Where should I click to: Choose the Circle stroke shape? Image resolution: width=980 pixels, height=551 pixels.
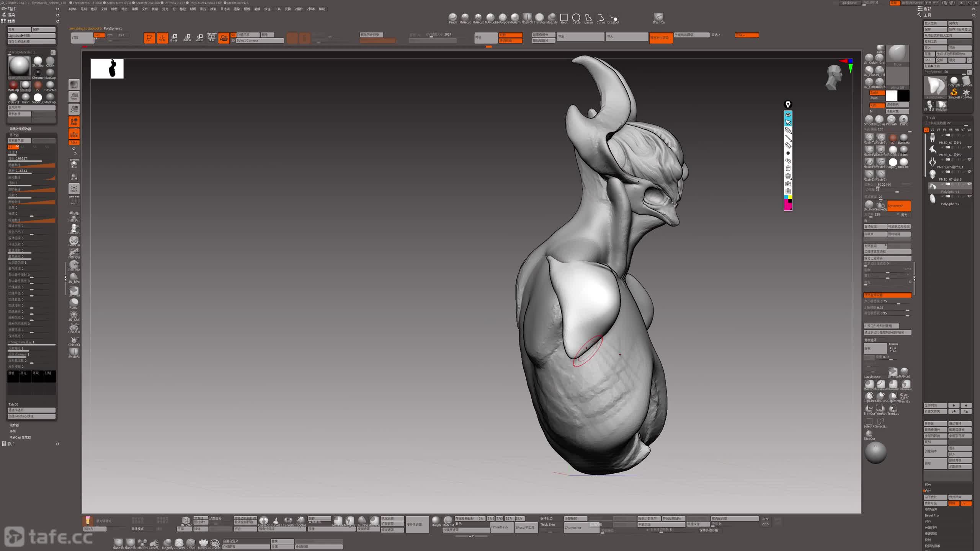tap(576, 18)
